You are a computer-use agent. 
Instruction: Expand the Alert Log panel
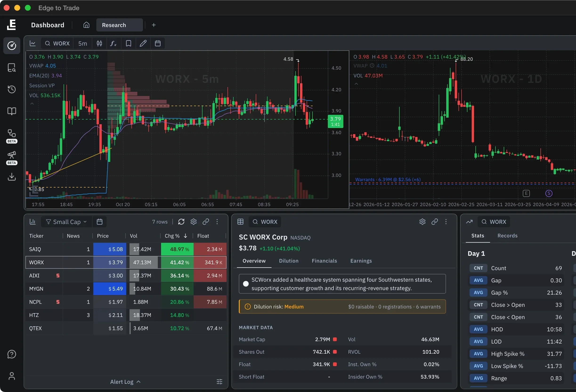126,382
